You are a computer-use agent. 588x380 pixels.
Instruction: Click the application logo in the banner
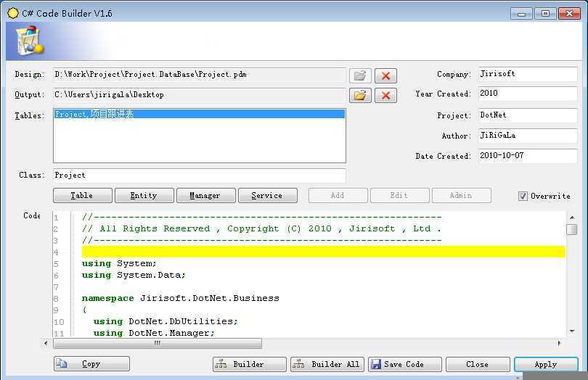tap(29, 41)
